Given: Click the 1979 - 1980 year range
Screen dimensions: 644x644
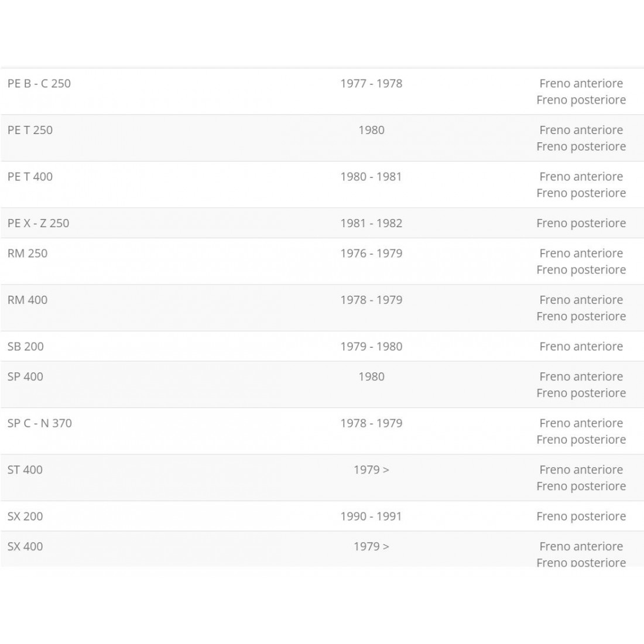Looking at the screenshot, I should tap(371, 347).
